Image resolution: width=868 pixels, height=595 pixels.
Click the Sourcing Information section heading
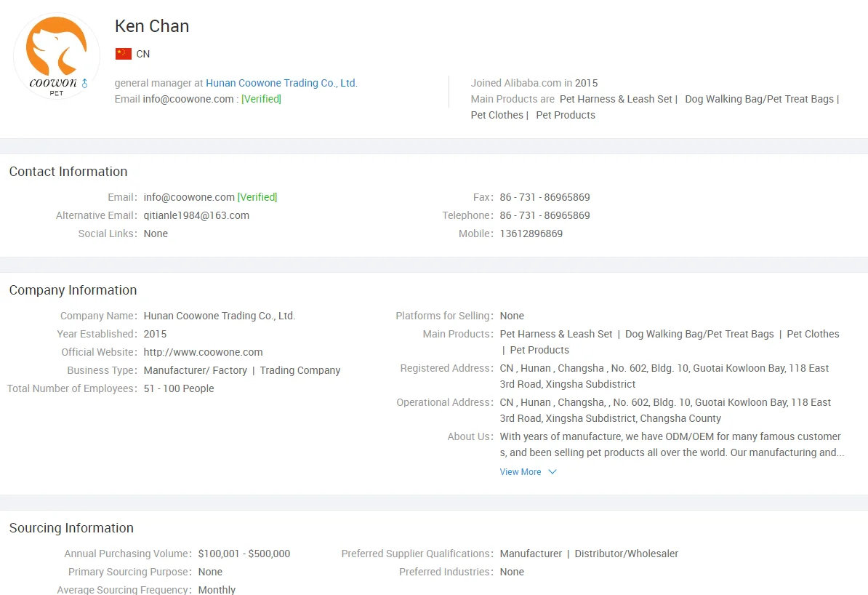[x=71, y=528]
